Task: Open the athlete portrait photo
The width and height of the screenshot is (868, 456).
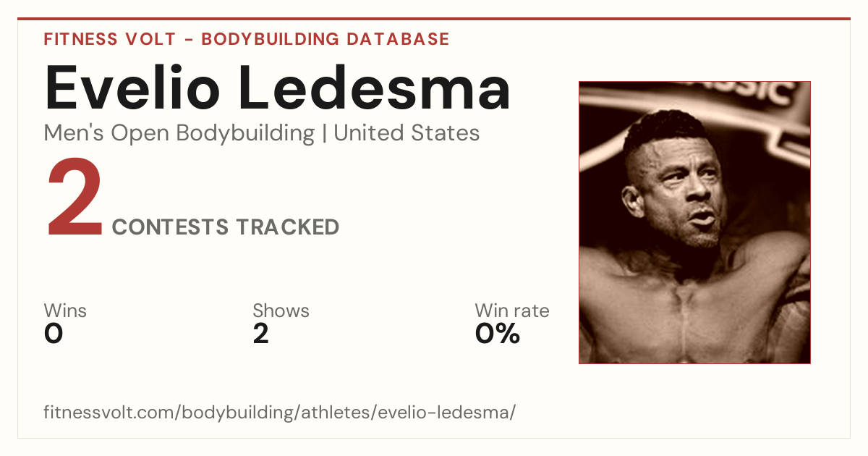Action: coord(694,222)
